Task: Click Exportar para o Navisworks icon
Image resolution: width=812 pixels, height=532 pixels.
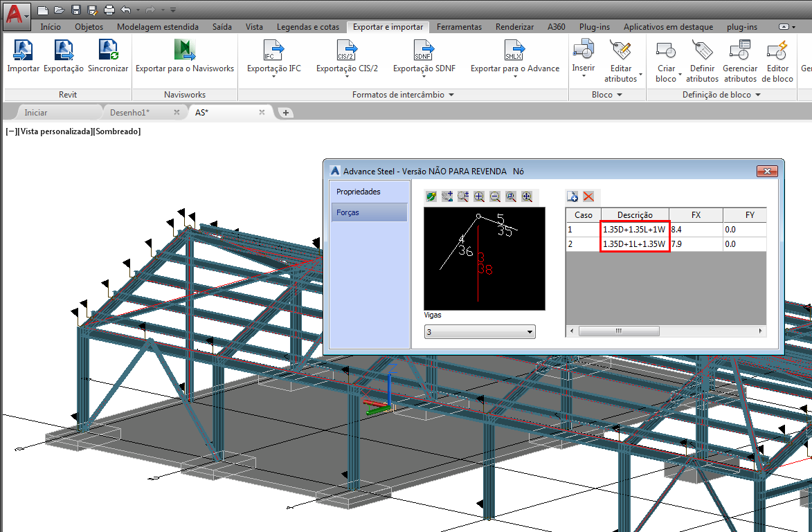Action: tap(184, 51)
